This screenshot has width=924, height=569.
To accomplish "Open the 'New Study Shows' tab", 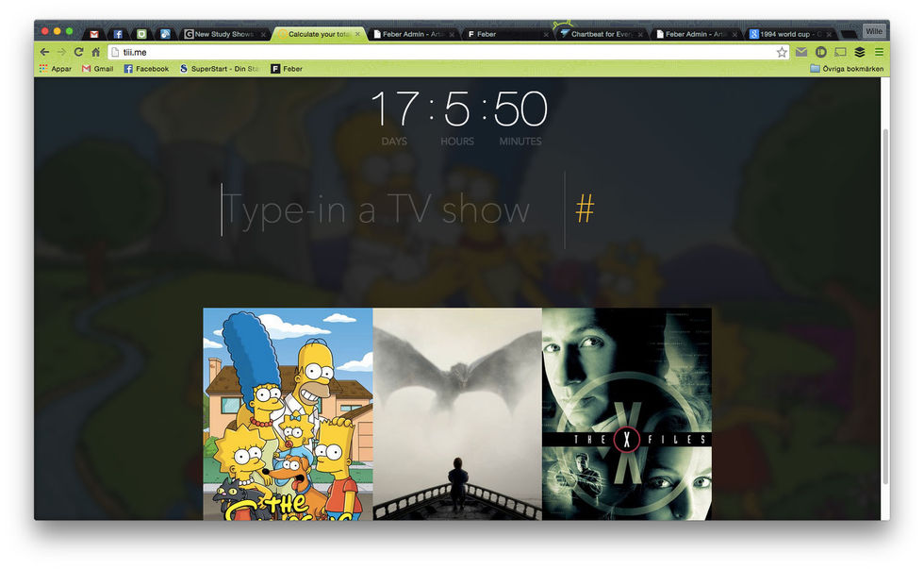I will coord(222,34).
